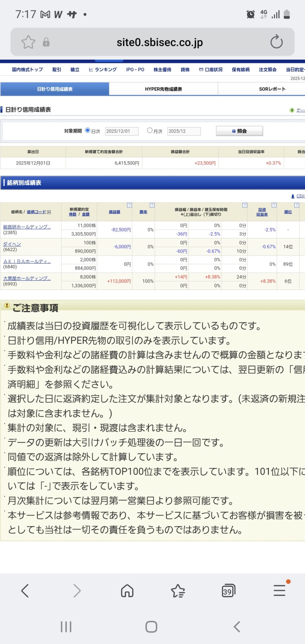Open the tab switcher showing 39 tabs
Viewport: 305px width, 644px height.
click(228, 591)
